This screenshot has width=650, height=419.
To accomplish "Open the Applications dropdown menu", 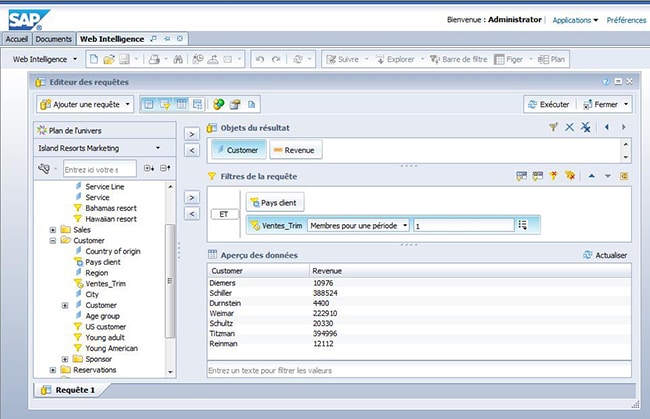I will 575,20.
